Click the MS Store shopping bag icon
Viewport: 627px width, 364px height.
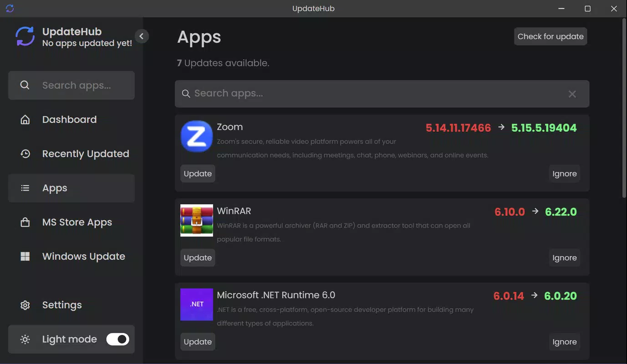click(x=25, y=222)
